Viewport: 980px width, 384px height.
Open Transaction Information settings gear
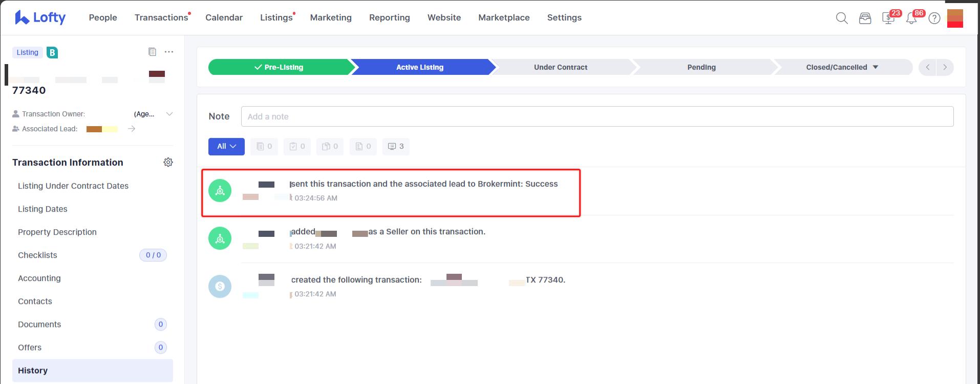(168, 163)
